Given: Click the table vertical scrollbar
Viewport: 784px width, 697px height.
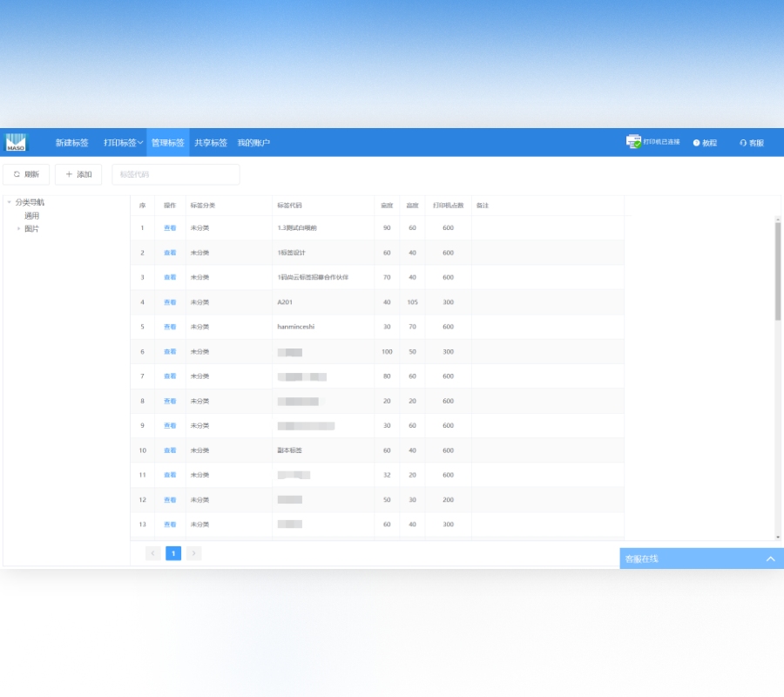Looking at the screenshot, I should click(778, 270).
